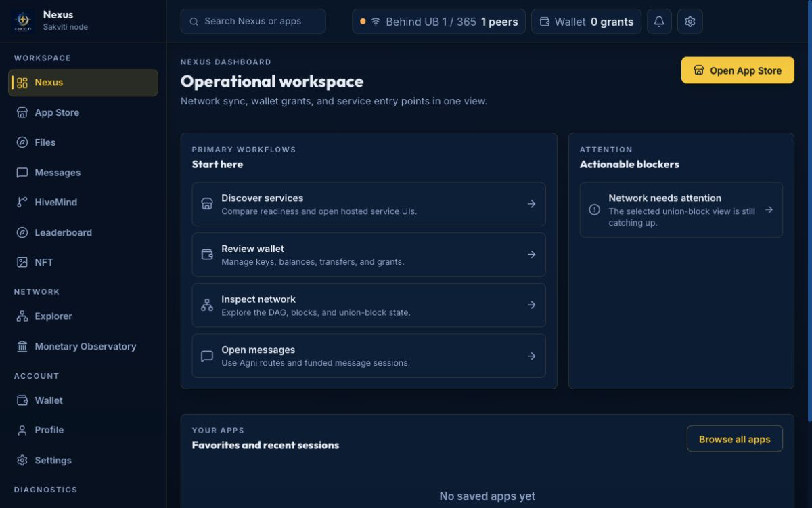
Task: Open the Review wallet workflow card
Action: click(x=369, y=255)
